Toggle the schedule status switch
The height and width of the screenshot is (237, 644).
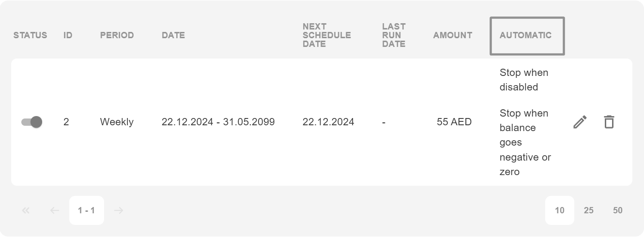pos(32,122)
